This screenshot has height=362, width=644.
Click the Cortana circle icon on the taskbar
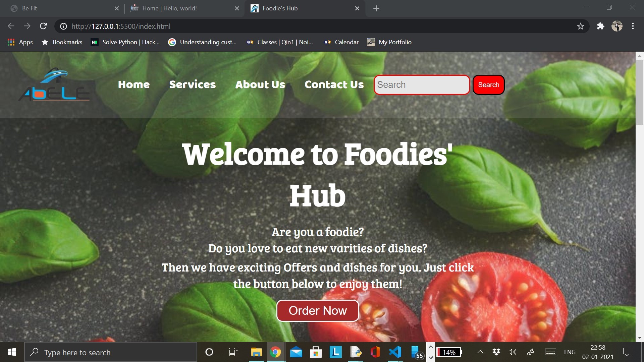(209, 352)
